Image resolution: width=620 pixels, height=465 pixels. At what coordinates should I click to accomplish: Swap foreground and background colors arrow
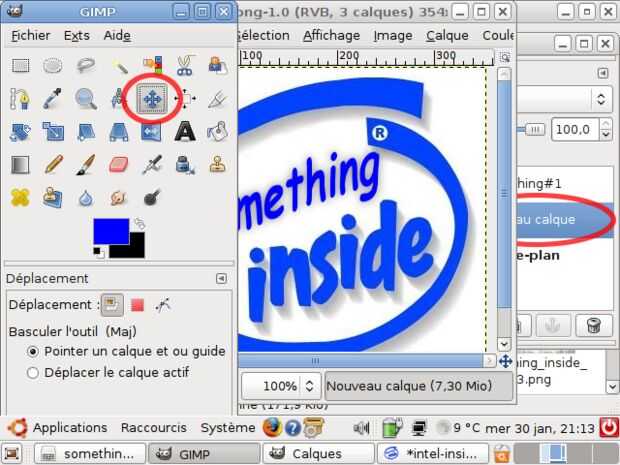pyautogui.click(x=139, y=223)
